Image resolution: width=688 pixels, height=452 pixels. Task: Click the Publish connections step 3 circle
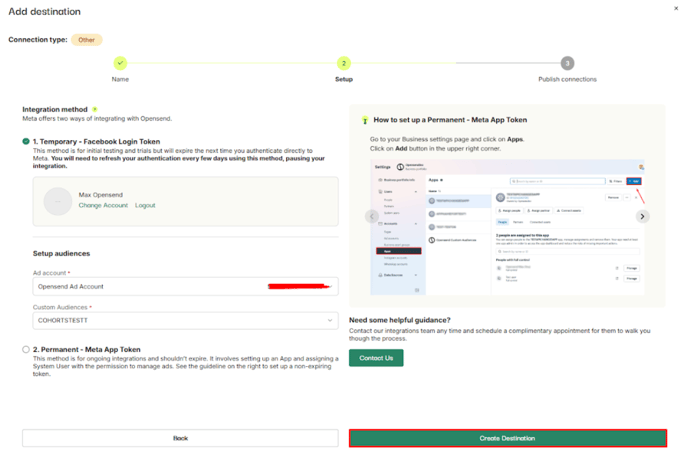click(x=567, y=63)
